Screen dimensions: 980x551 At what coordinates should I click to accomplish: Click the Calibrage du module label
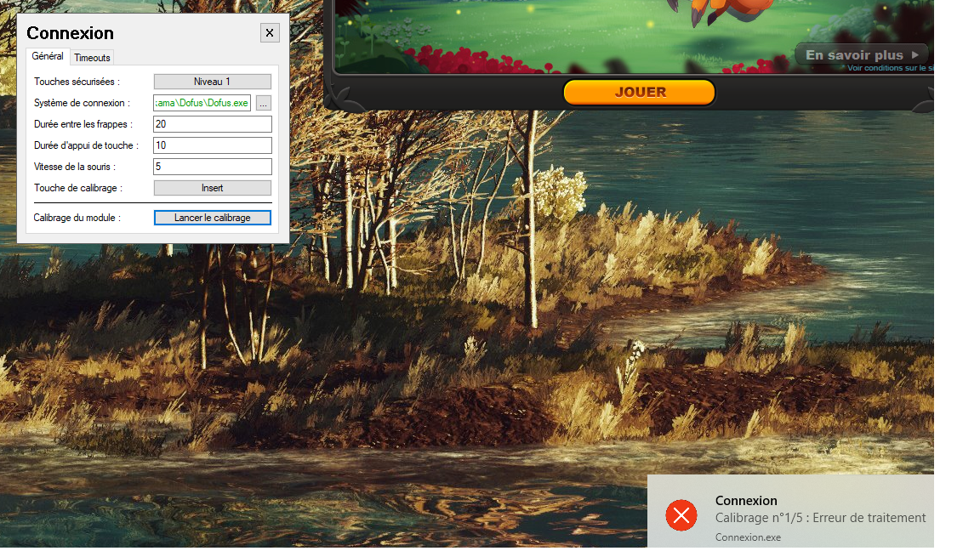(x=77, y=218)
